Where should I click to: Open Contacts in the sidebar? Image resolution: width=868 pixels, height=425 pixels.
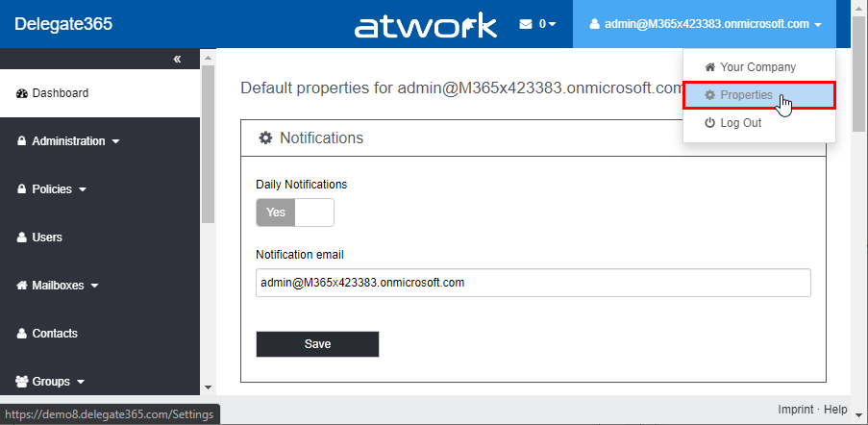coord(54,334)
